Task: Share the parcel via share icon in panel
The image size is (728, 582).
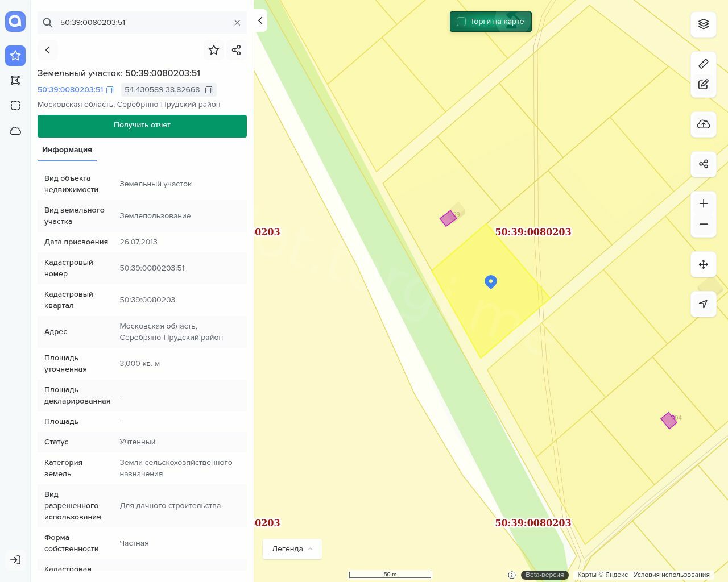Action: 237,50
